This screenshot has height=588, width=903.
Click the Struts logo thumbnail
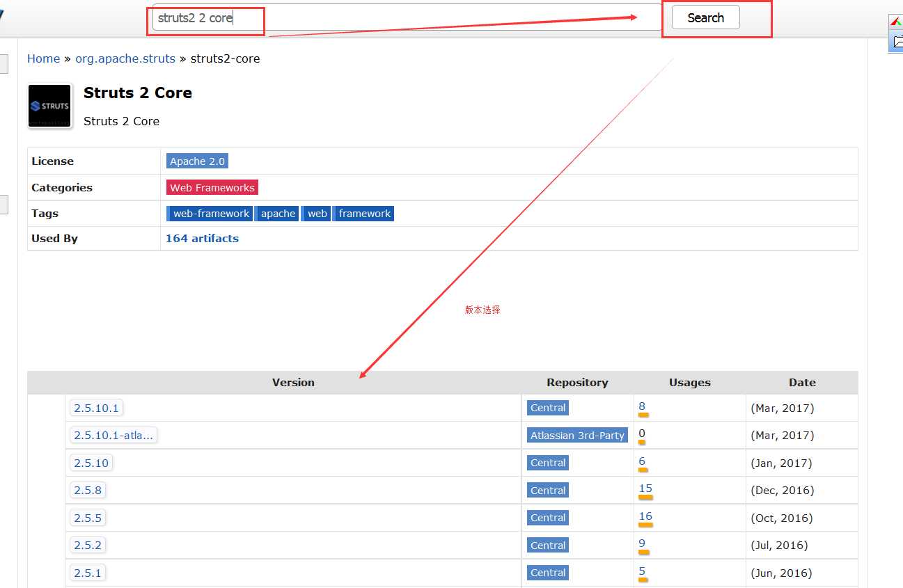[50, 106]
